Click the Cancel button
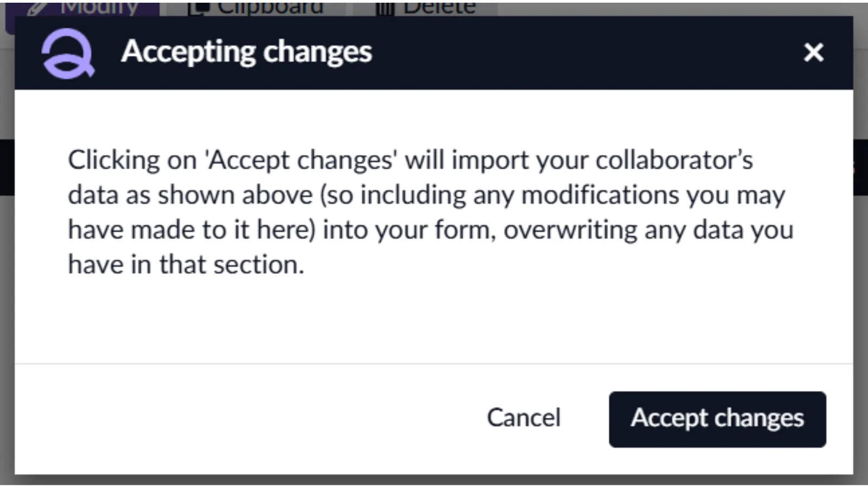 524,418
